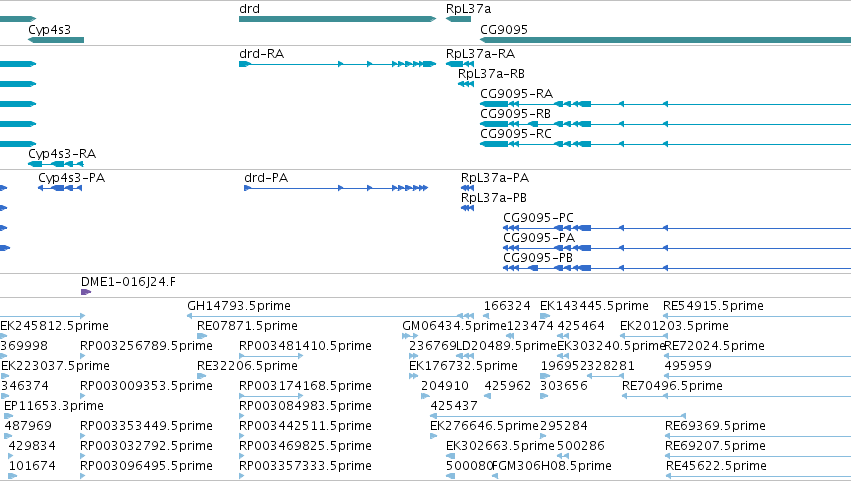Click the RpL37a gene label
Viewport: 851px width, 481px height.
click(468, 9)
